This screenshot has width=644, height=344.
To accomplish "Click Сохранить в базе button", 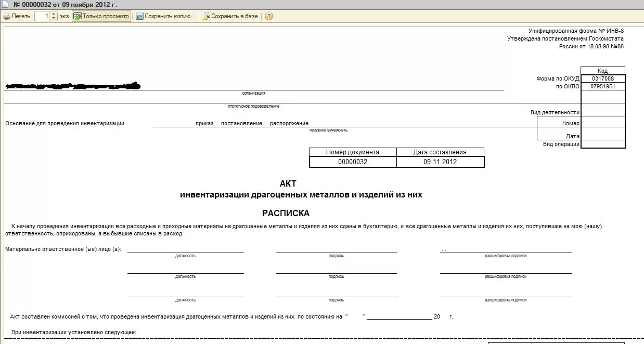I will click(x=230, y=16).
